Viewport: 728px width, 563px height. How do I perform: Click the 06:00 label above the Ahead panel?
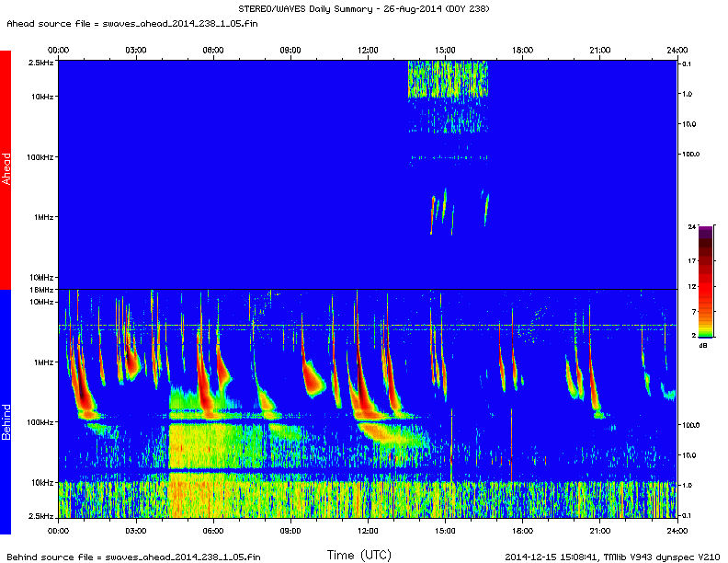click(213, 51)
